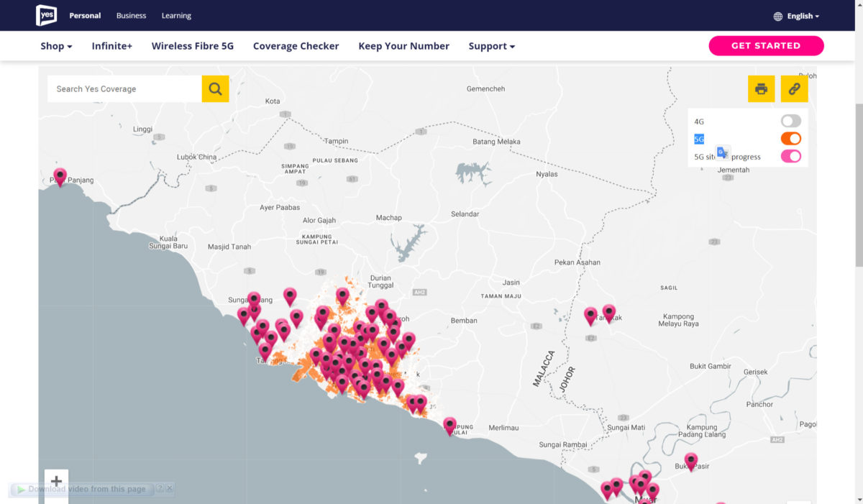Image resolution: width=863 pixels, height=504 pixels.
Task: Expand the Shop dropdown menu
Action: click(x=56, y=46)
